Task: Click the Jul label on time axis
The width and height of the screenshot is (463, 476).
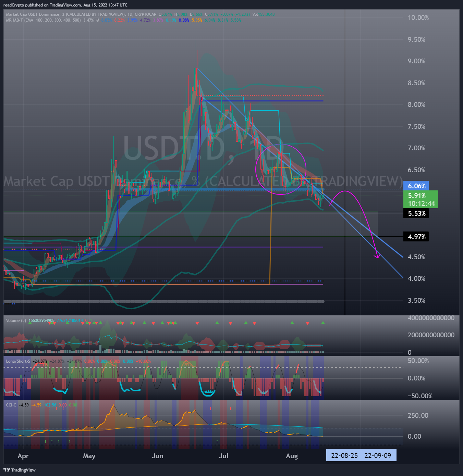Action: [223, 456]
